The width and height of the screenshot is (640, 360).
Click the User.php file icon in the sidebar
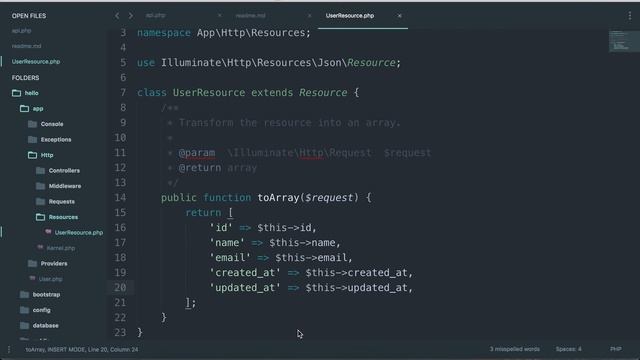pos(32,278)
